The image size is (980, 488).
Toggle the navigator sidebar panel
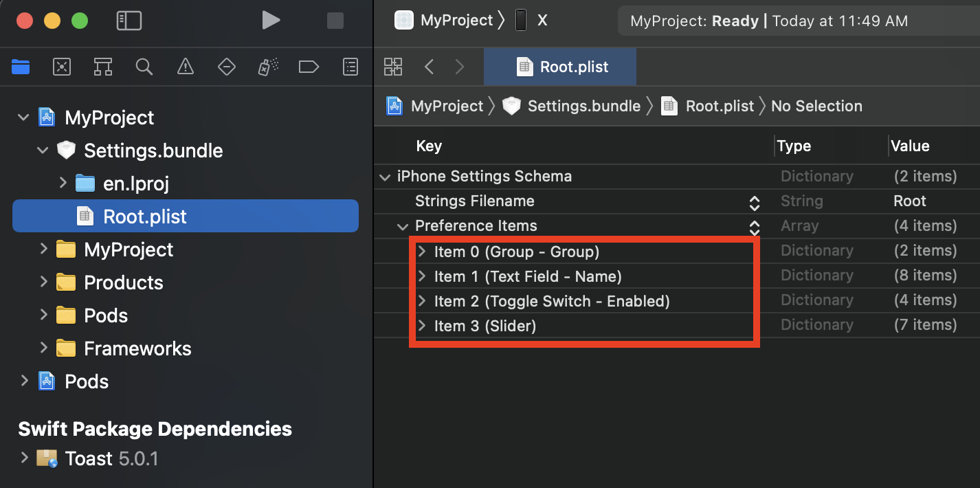(x=129, y=21)
